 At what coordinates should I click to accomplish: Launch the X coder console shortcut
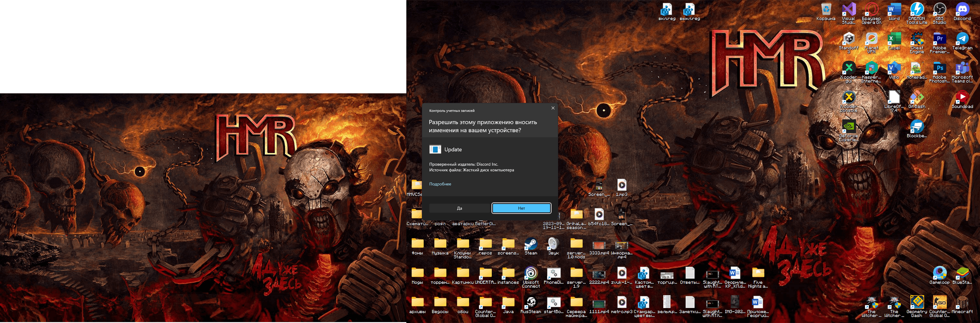click(848, 101)
